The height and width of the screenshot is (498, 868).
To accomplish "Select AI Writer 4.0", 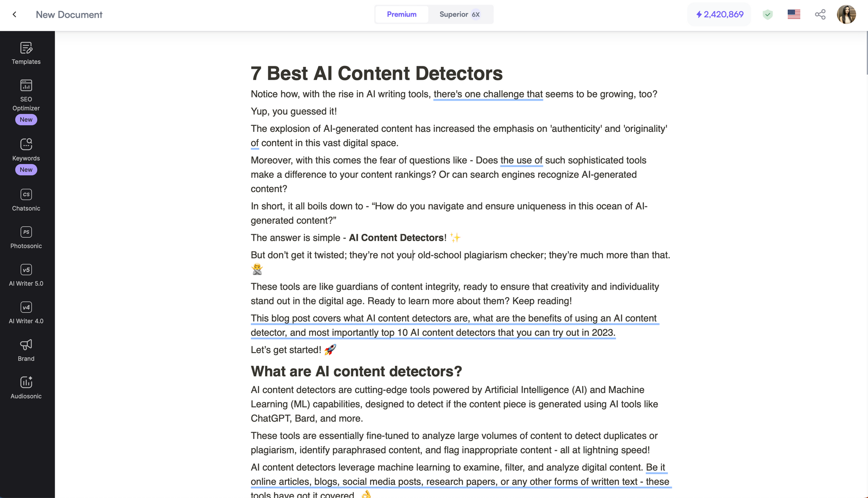I will 26,313.
